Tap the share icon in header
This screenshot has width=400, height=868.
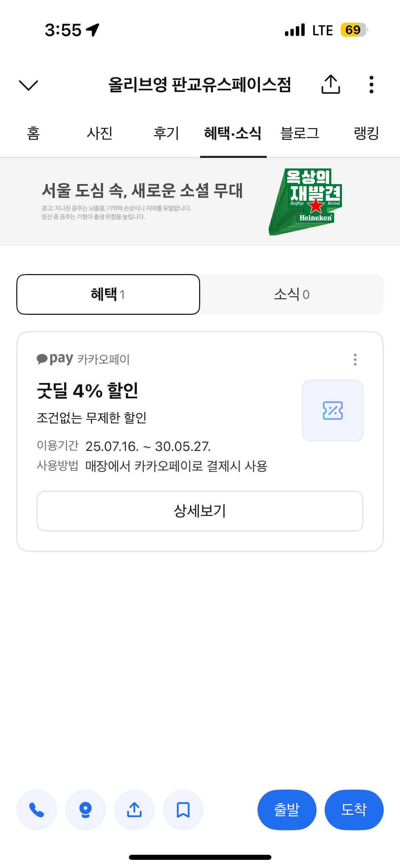click(x=330, y=84)
